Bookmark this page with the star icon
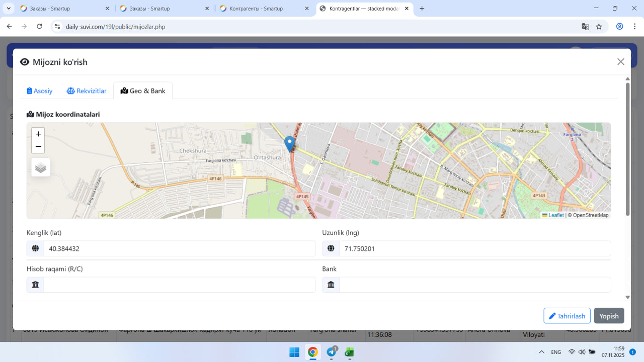 click(599, 27)
